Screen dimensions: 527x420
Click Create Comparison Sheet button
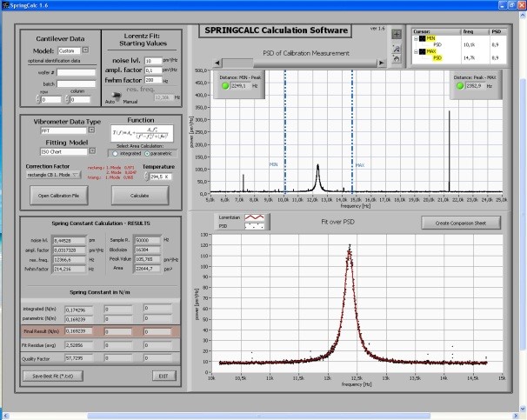[461, 223]
